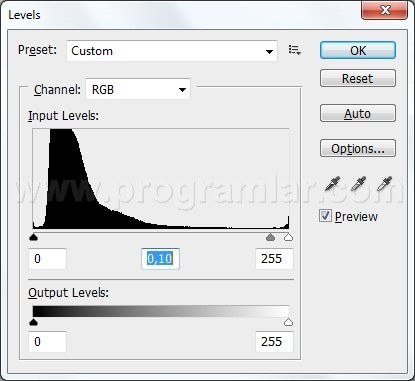Click the histogram display

[161, 179]
